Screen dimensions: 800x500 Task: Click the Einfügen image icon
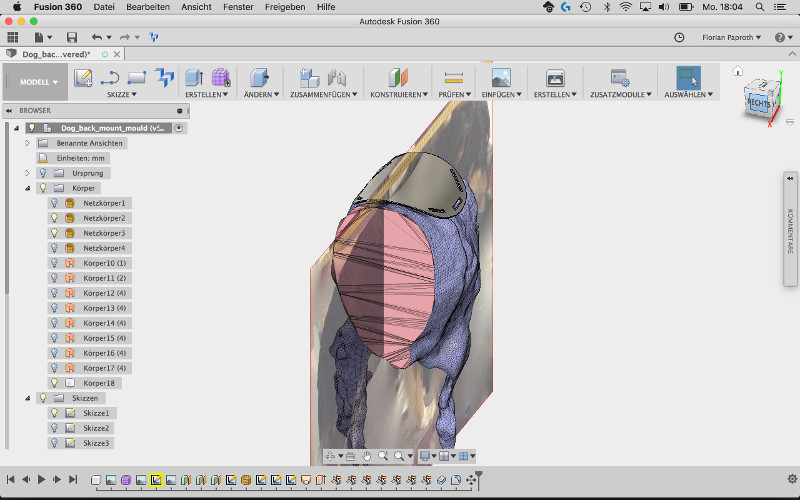(x=501, y=77)
